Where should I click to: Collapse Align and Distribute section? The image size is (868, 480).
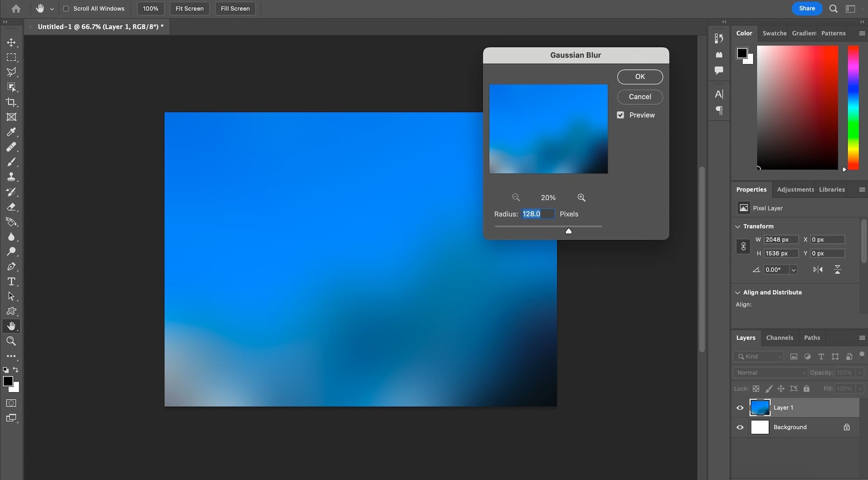click(x=738, y=292)
